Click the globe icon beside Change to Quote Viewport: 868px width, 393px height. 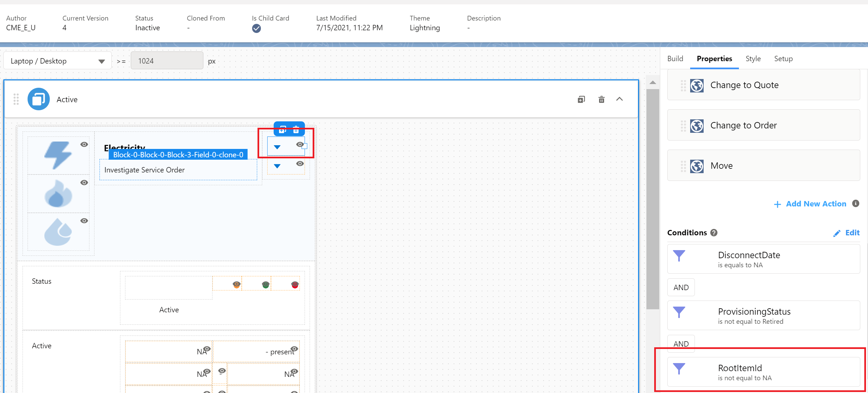[x=696, y=86]
